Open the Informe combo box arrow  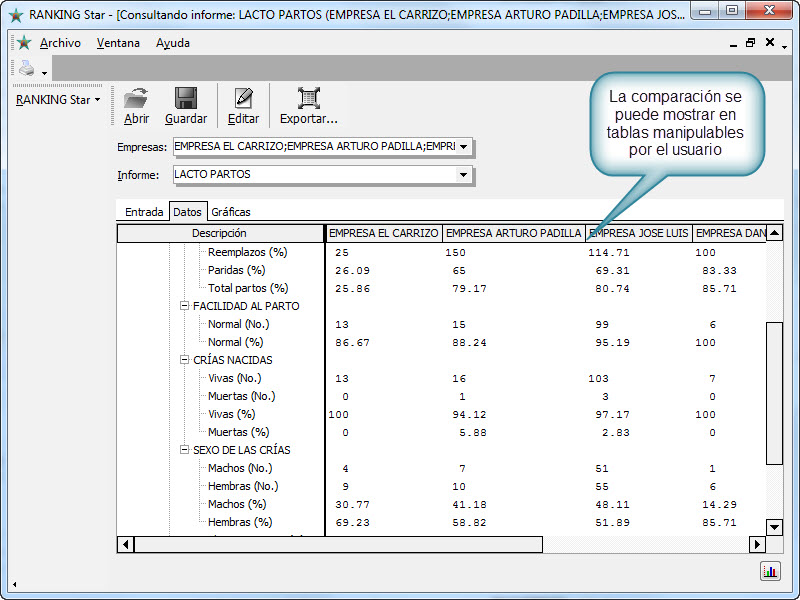(x=463, y=175)
